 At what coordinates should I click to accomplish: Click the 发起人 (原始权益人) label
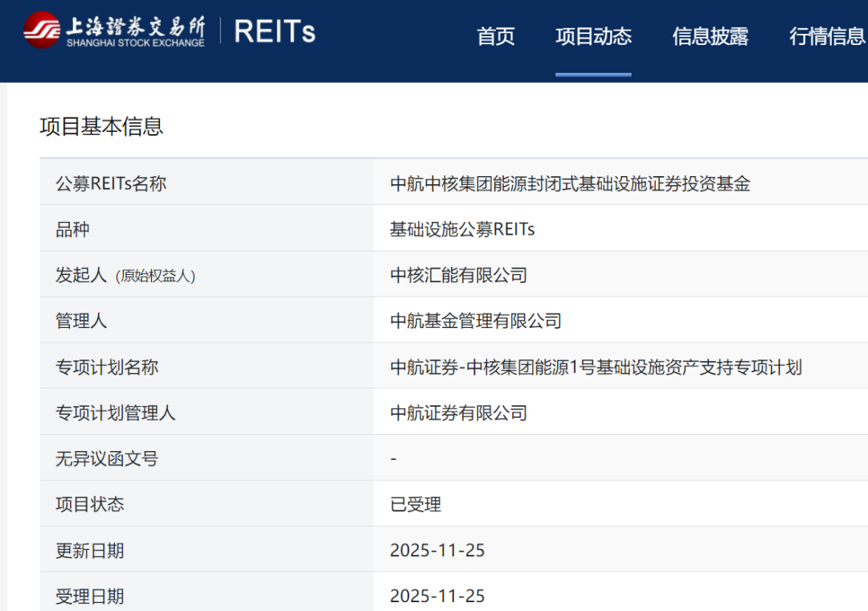click(125, 275)
